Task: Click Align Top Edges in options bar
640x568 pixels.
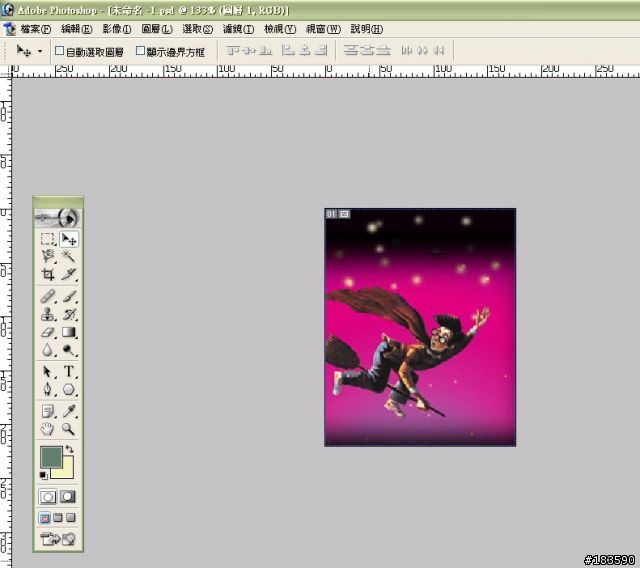Action: point(233,50)
